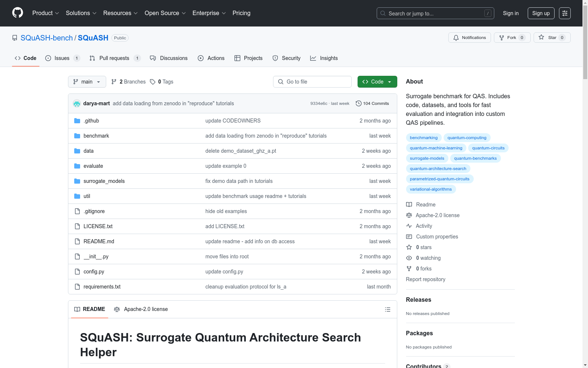Open the .github folder
The width and height of the screenshot is (588, 368).
click(91, 121)
